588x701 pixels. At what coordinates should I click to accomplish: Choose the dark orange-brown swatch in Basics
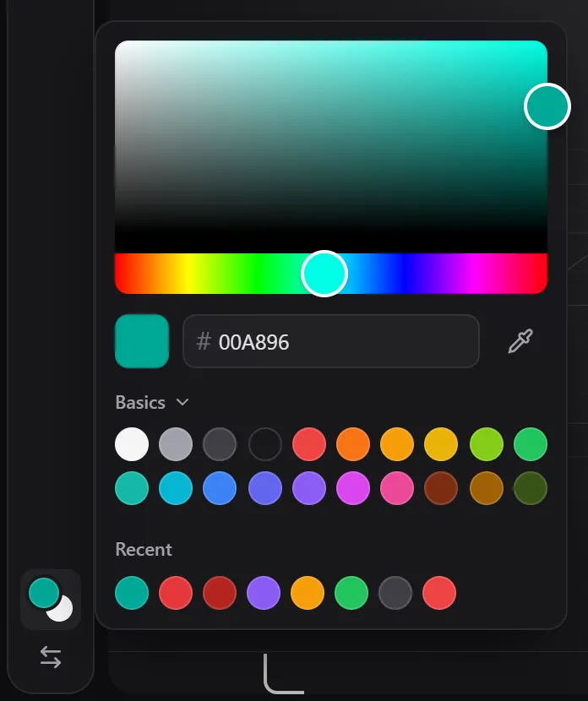tap(487, 488)
